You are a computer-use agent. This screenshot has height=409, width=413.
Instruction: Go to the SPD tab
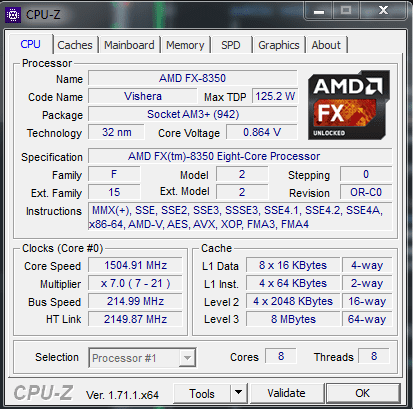[x=231, y=45]
